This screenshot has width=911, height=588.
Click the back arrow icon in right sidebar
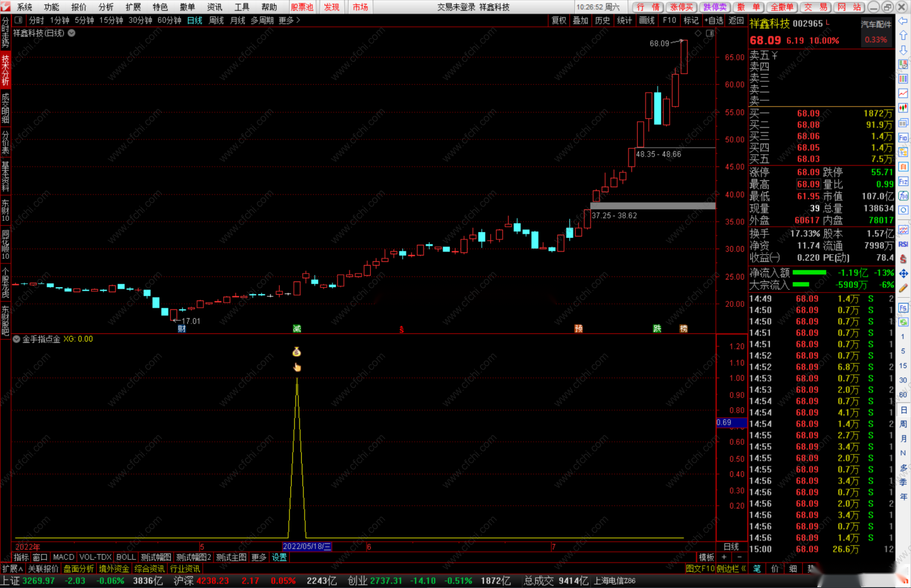(x=903, y=21)
